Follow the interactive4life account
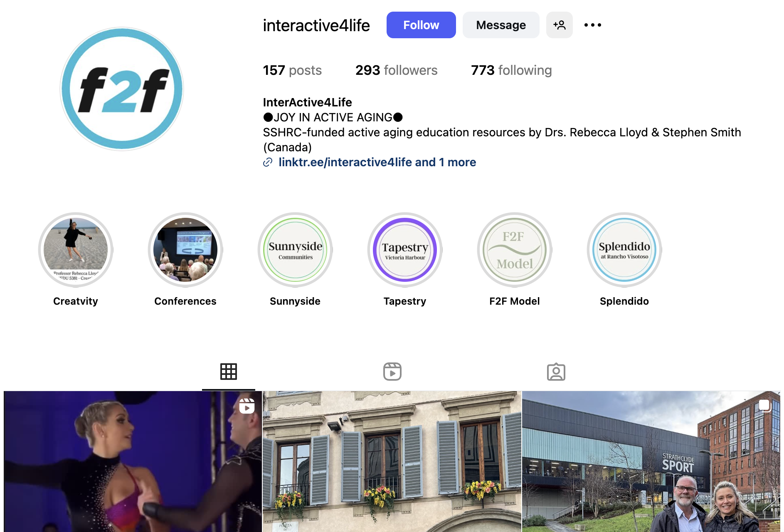784x532 pixels. tap(421, 25)
